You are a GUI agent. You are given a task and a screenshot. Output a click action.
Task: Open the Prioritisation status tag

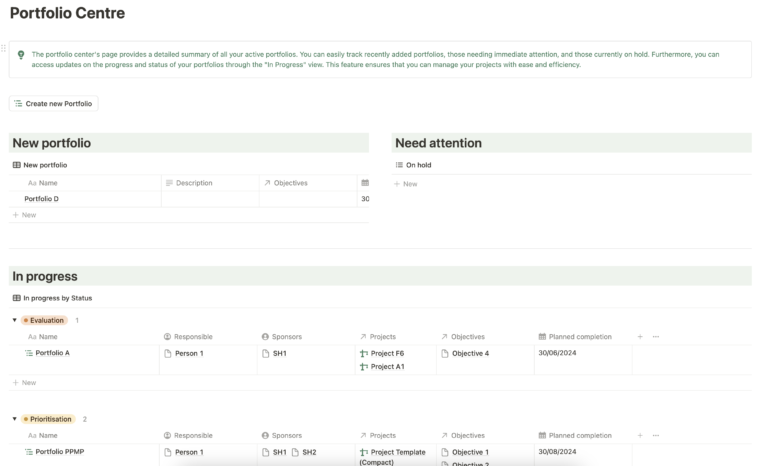point(49,419)
